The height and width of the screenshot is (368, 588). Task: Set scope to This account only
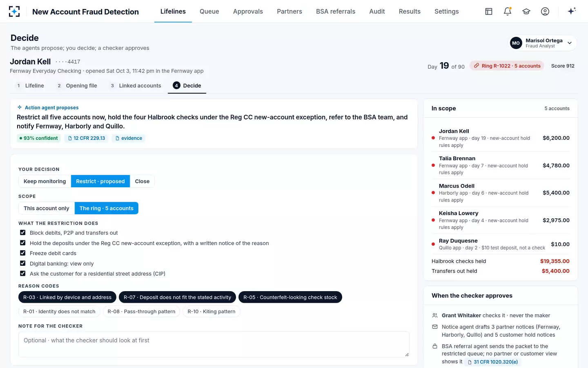pyautogui.click(x=47, y=208)
